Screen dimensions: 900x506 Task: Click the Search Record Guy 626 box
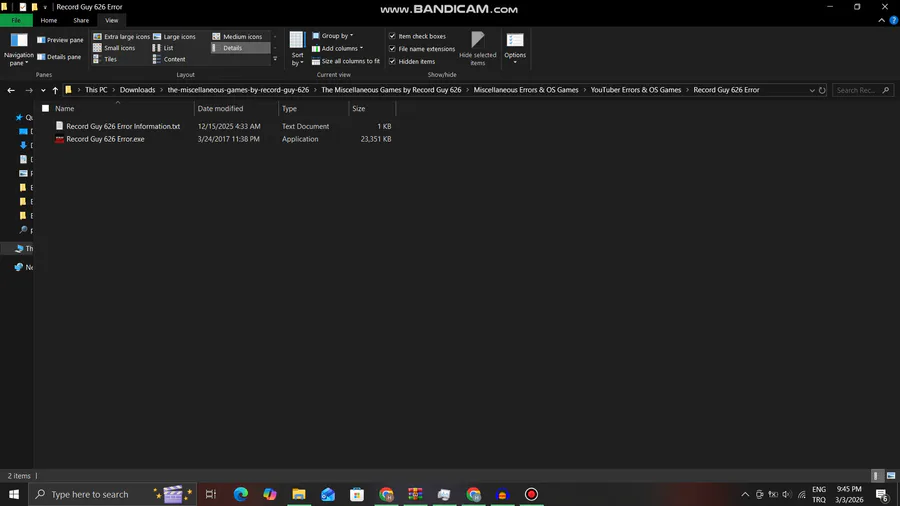coord(863,90)
